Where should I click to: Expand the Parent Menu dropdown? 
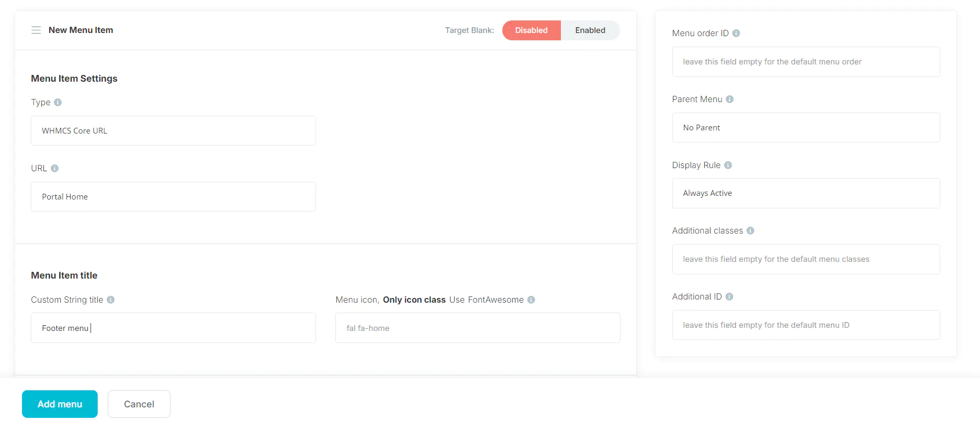click(x=806, y=128)
